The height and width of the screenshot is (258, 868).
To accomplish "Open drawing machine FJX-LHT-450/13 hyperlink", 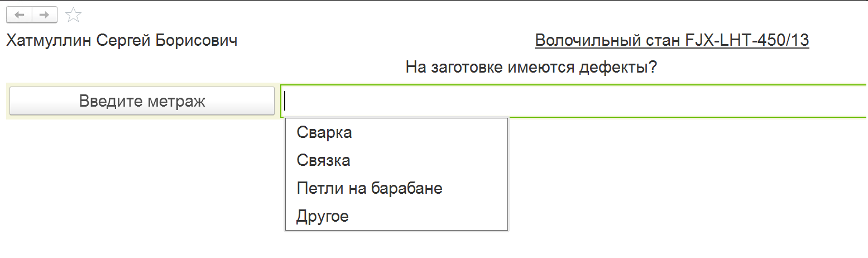I will tap(672, 40).
